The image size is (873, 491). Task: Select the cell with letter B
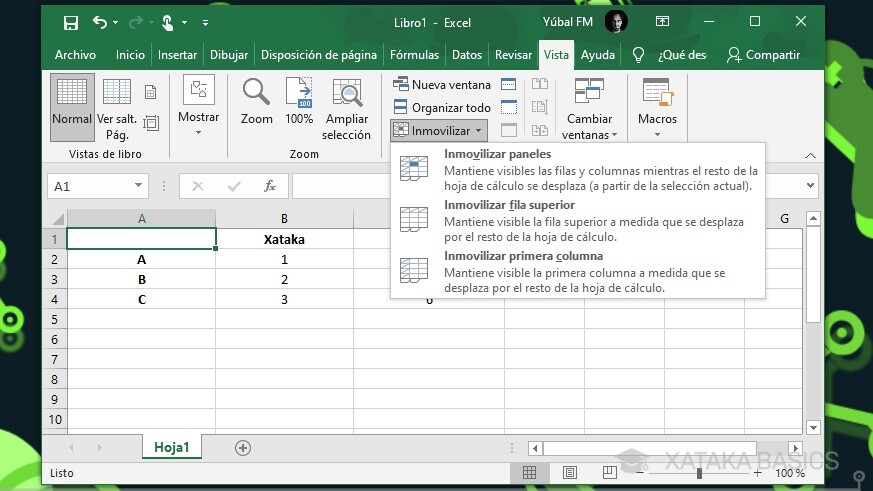click(141, 279)
